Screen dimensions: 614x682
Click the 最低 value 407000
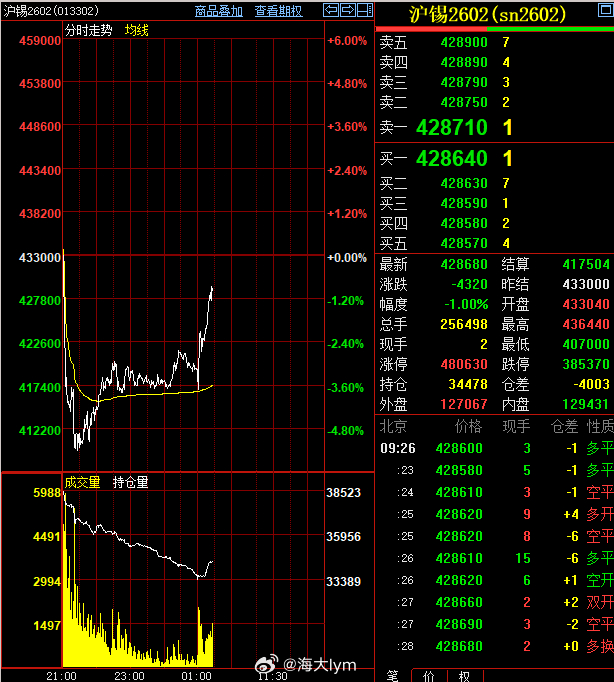coord(586,344)
